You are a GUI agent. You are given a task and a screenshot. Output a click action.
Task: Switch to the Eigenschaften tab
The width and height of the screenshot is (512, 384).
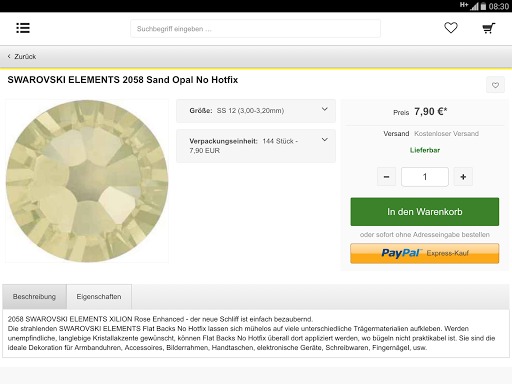(x=99, y=297)
